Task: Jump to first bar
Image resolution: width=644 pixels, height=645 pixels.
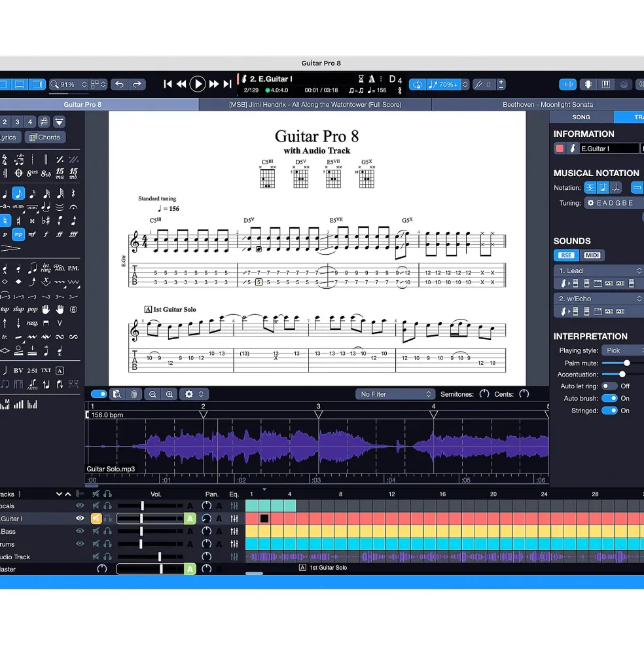Action: pyautogui.click(x=168, y=84)
